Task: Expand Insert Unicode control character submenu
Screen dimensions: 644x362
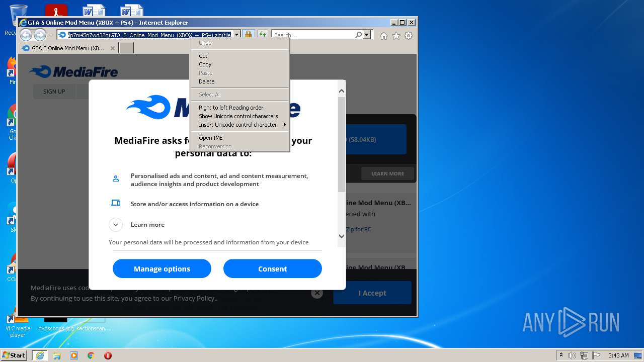Action: (x=239, y=125)
